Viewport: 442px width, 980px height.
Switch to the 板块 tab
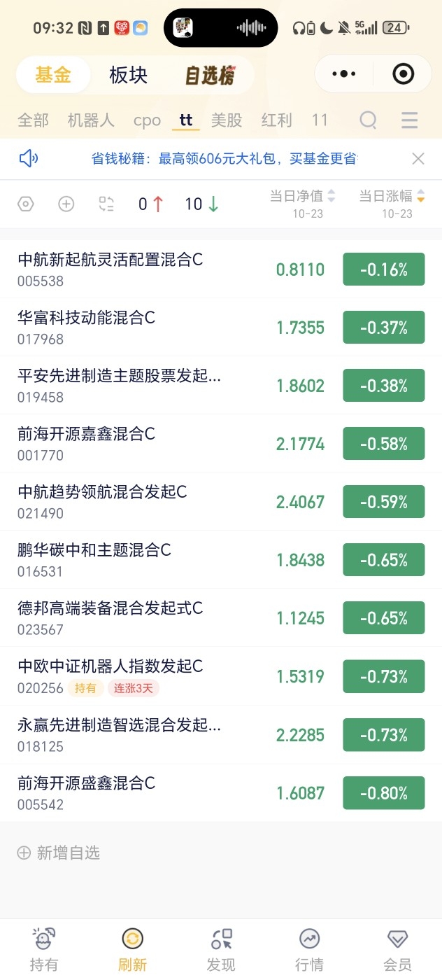pos(129,76)
